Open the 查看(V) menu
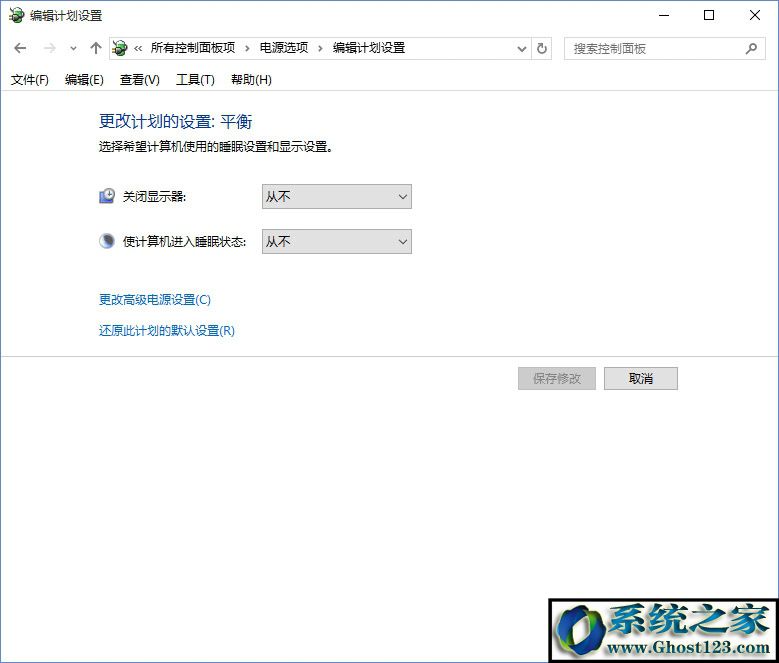779x663 pixels. coord(140,80)
